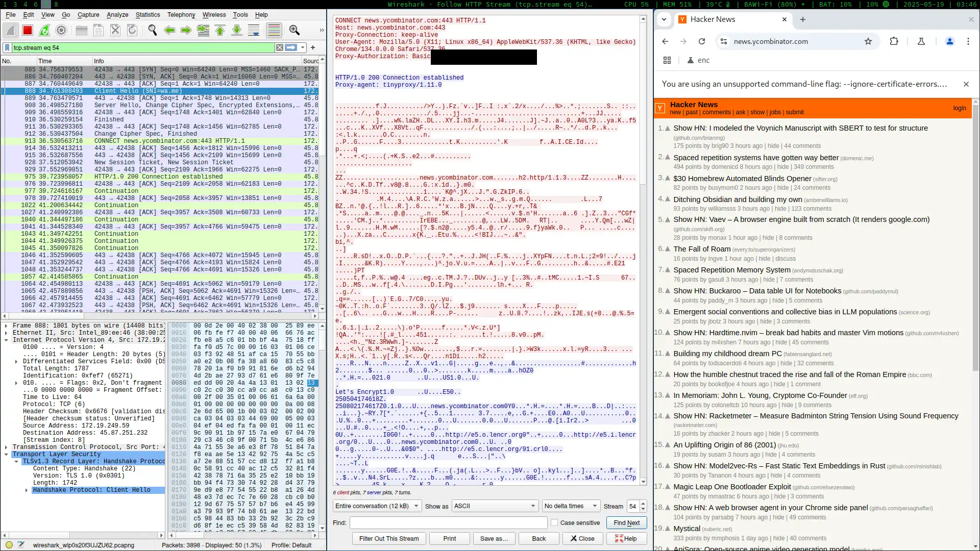Collapse the Transport Layer Security tree node
980x551 pixels.
click(x=6, y=454)
